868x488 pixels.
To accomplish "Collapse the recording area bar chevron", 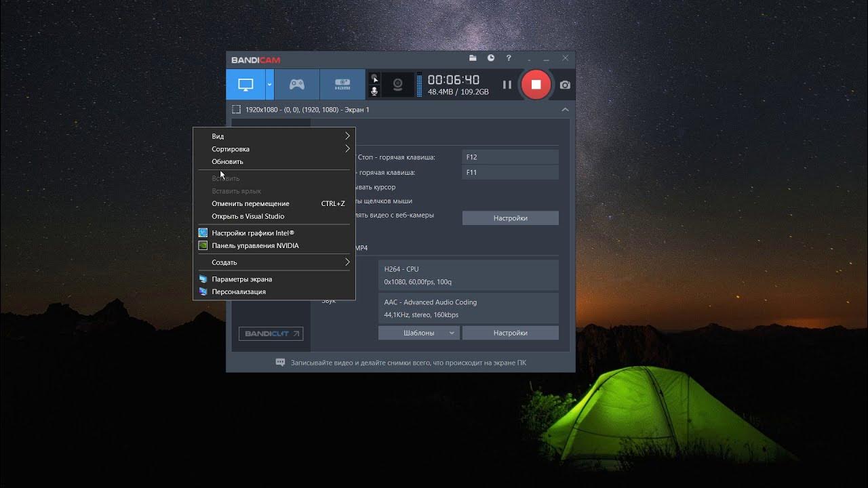I will click(565, 109).
